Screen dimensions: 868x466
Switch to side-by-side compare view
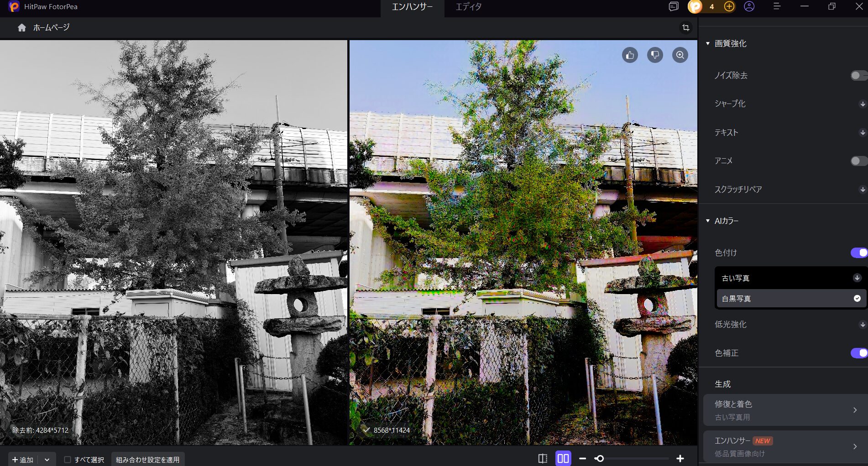[563, 458]
